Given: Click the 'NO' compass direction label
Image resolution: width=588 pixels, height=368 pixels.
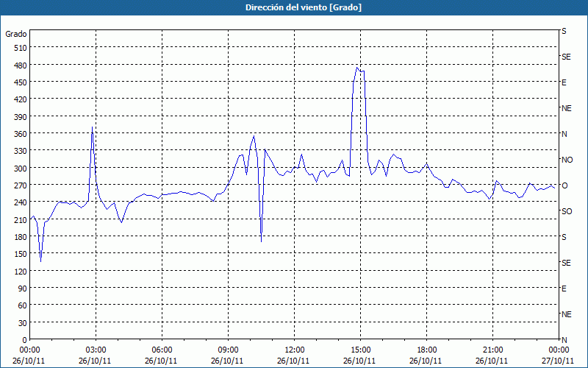Looking at the screenshot, I should tap(567, 160).
